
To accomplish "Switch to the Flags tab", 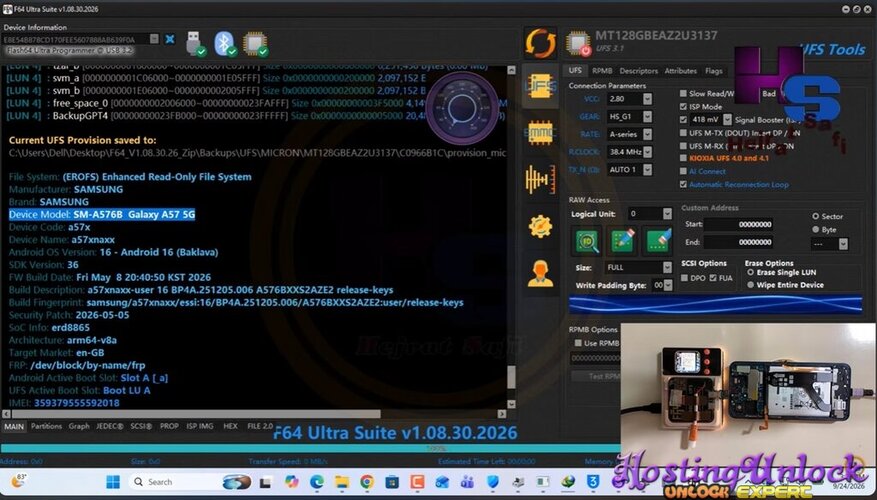I will [714, 71].
